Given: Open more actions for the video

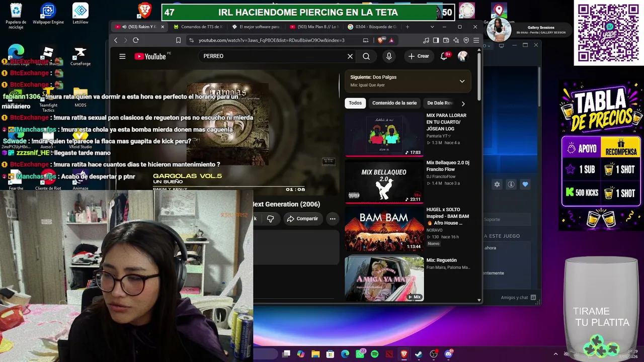Looking at the screenshot, I should (x=333, y=219).
